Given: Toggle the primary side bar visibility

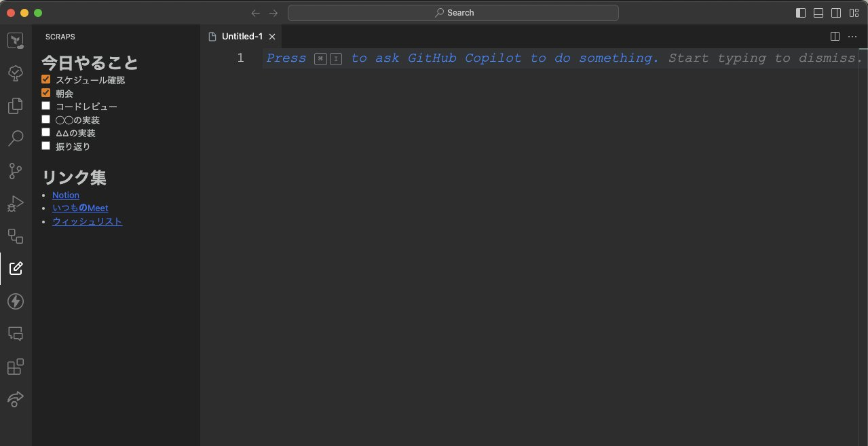Looking at the screenshot, I should (x=800, y=12).
